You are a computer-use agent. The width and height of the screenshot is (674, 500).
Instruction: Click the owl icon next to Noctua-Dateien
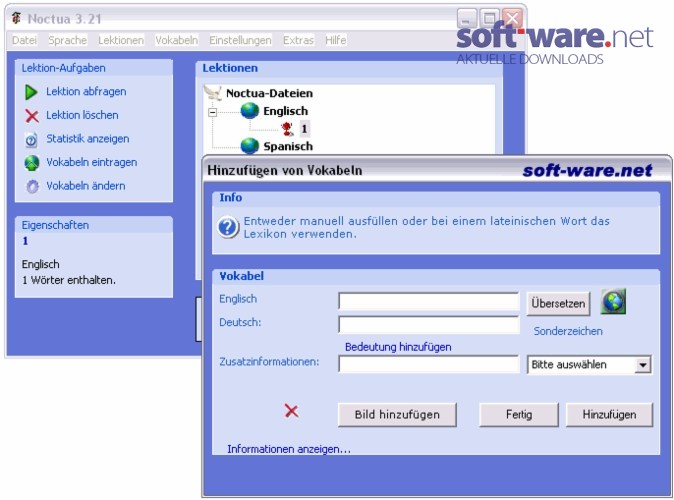coord(213,92)
